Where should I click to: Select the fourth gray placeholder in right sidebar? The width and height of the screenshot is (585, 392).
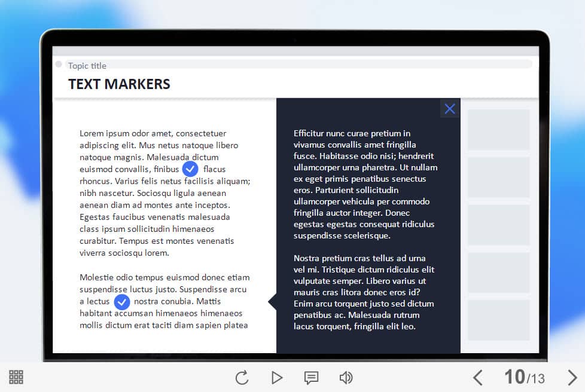(498, 272)
